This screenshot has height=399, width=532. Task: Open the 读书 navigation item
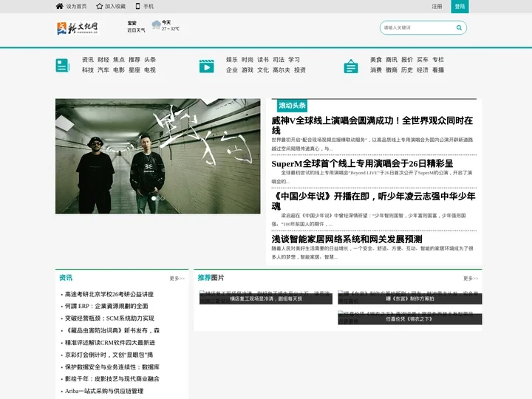coord(263,60)
